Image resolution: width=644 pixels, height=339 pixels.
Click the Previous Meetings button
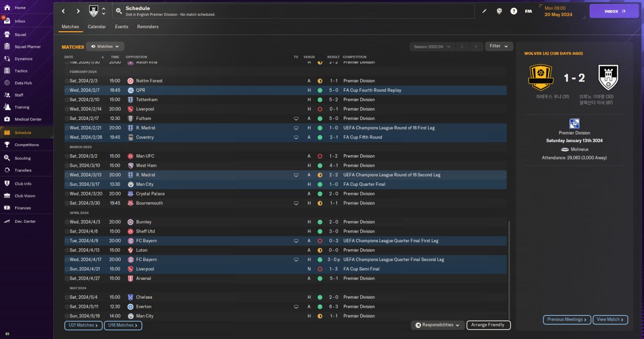(567, 319)
